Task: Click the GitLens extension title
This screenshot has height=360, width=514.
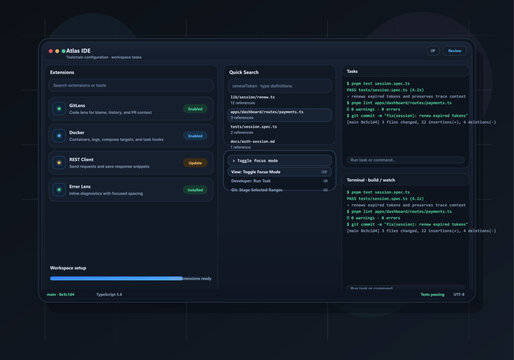Action: pos(77,106)
